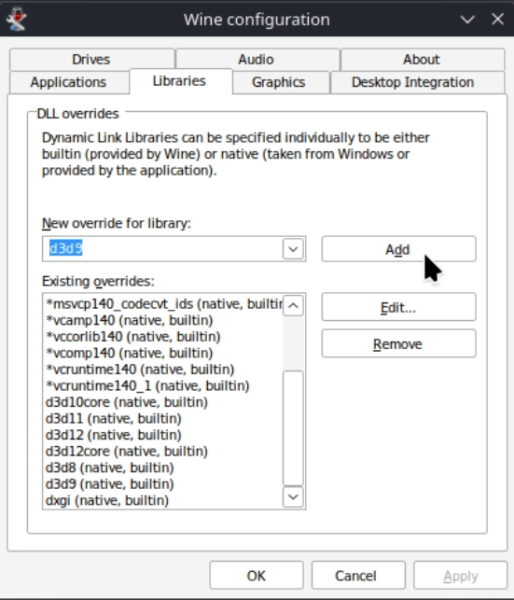Screen dimensions: 514x600
Task: Click the overrides list scrollbar thumb
Action: (293, 428)
